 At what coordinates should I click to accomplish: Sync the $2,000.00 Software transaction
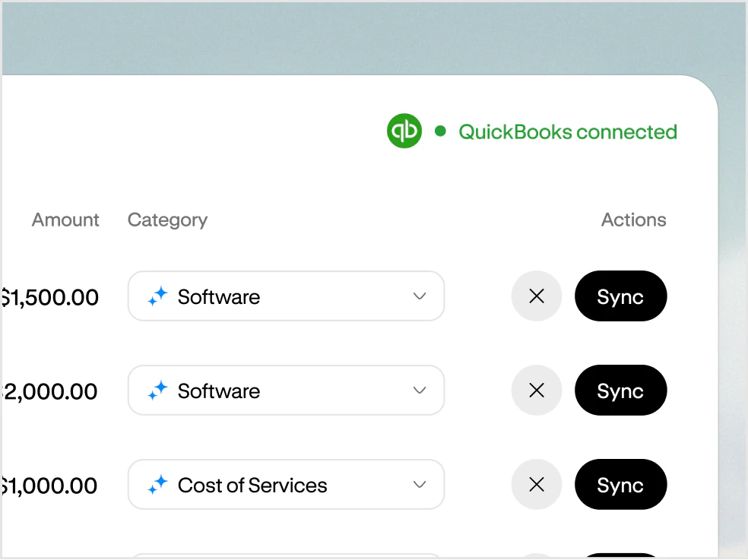620,391
